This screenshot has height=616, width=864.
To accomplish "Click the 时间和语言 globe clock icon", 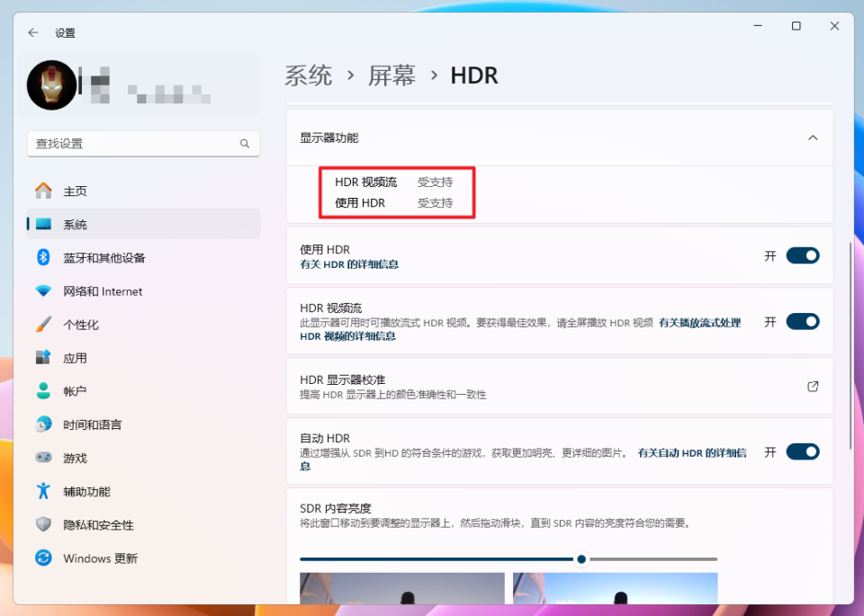I will click(43, 424).
